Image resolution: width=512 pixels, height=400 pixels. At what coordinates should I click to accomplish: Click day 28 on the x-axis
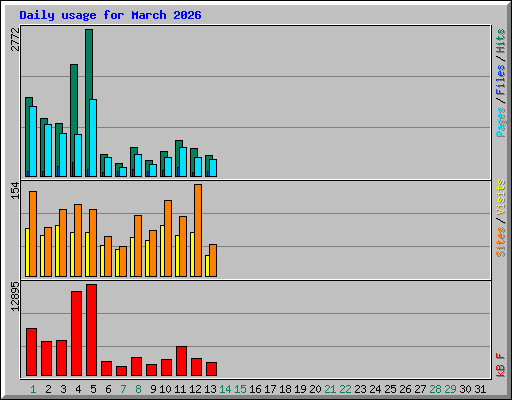(x=435, y=389)
